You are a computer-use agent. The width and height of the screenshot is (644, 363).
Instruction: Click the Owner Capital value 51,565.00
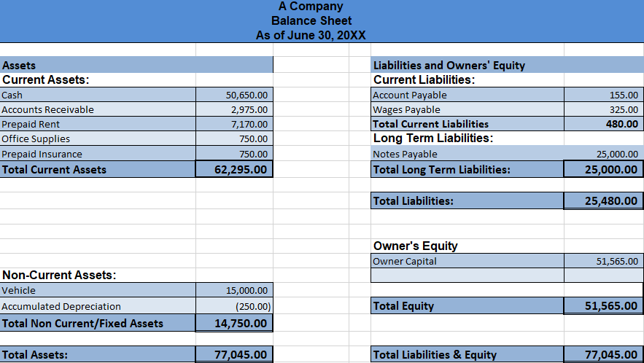click(x=603, y=261)
